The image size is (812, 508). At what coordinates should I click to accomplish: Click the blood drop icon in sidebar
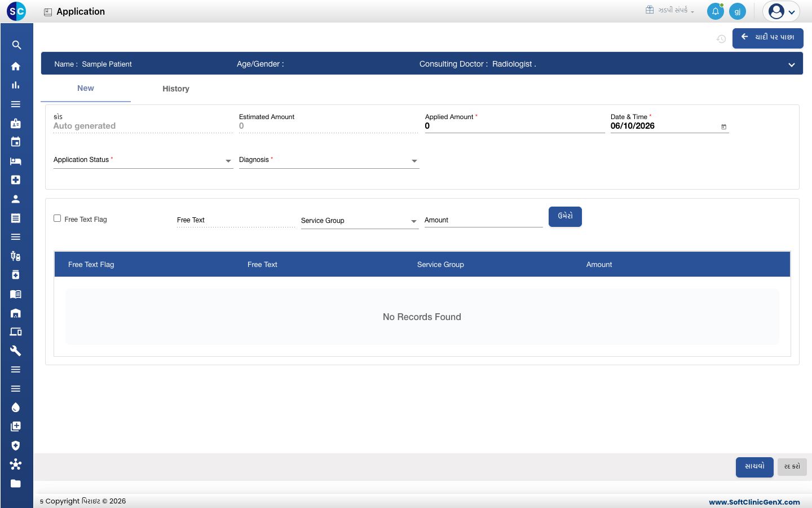tap(16, 408)
